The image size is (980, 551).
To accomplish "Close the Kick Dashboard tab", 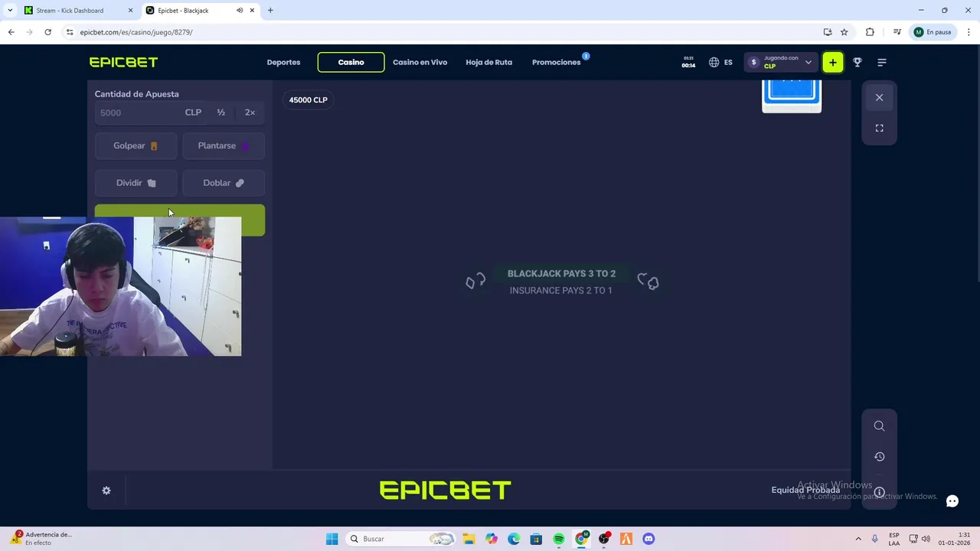I will 130,11.
